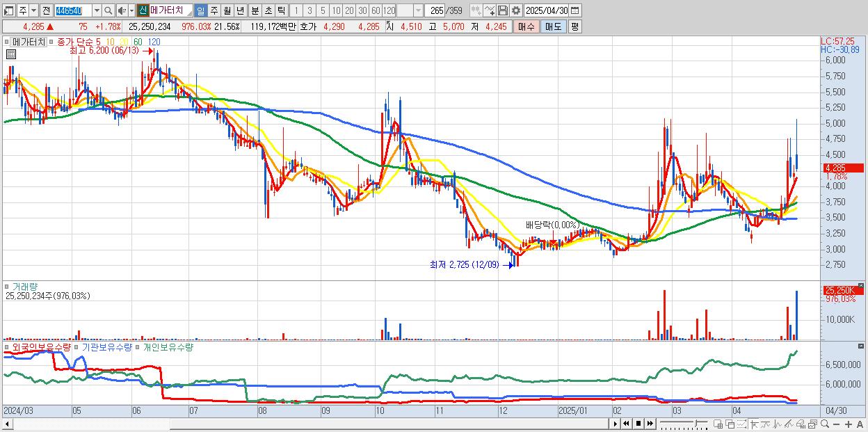Screen dimensions: 868x432
Task: Toggle the small box before 메가터치 legend
Action: [7, 42]
